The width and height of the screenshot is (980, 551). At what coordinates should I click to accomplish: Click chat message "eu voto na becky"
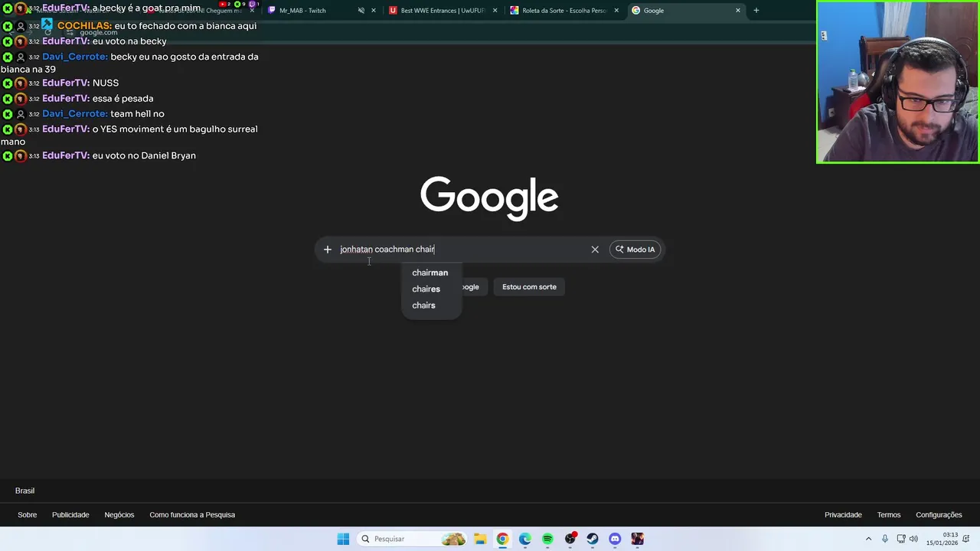click(129, 41)
